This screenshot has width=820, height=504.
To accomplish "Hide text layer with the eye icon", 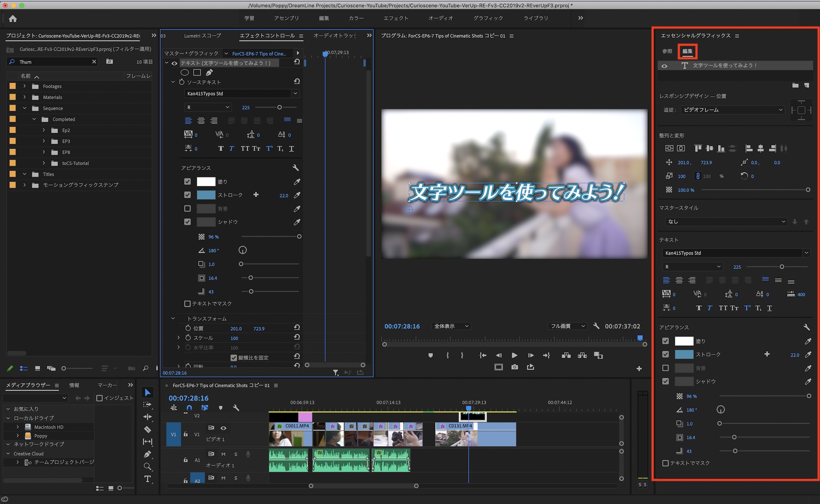I will tap(664, 66).
